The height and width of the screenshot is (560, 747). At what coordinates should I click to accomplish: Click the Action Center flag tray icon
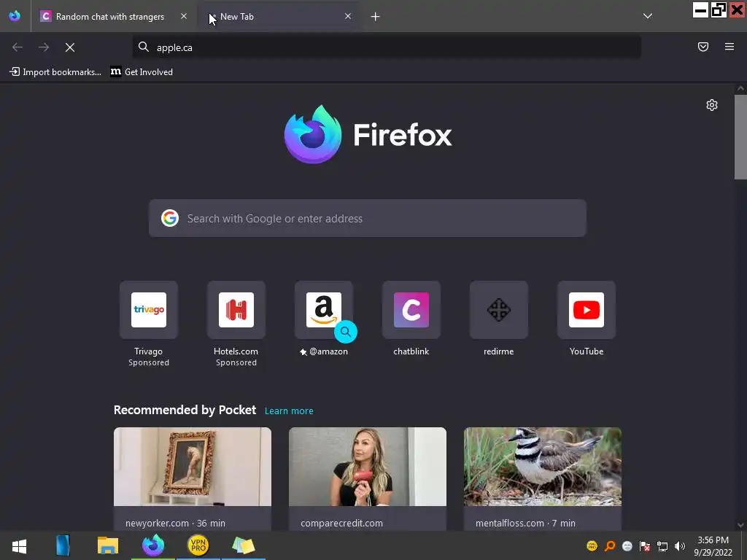pos(645,546)
